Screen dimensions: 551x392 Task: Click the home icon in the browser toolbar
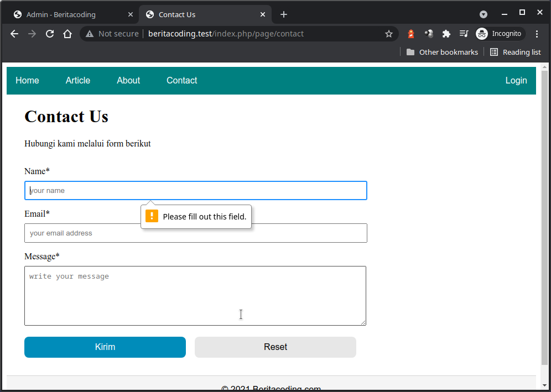(x=67, y=34)
